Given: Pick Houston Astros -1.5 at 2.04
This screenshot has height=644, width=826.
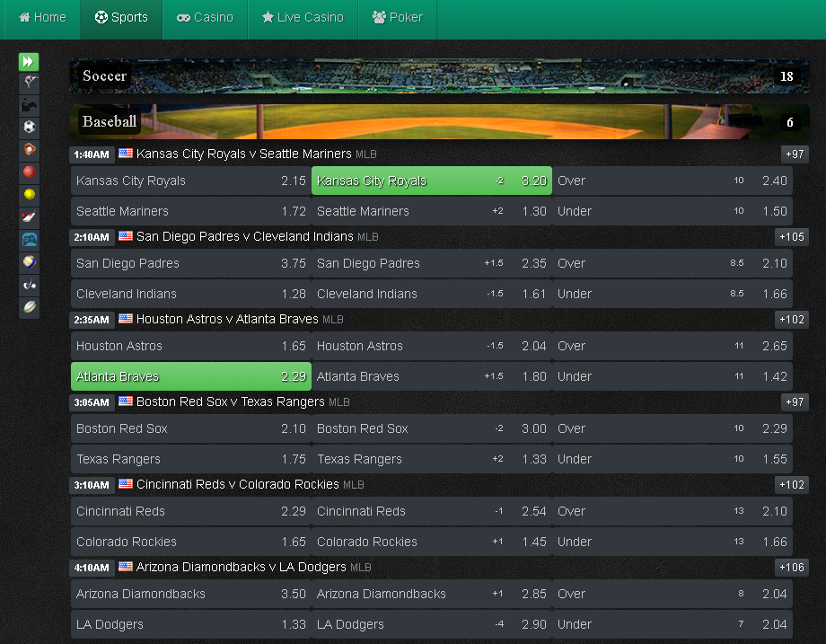Looking at the screenshot, I should click(x=432, y=346).
